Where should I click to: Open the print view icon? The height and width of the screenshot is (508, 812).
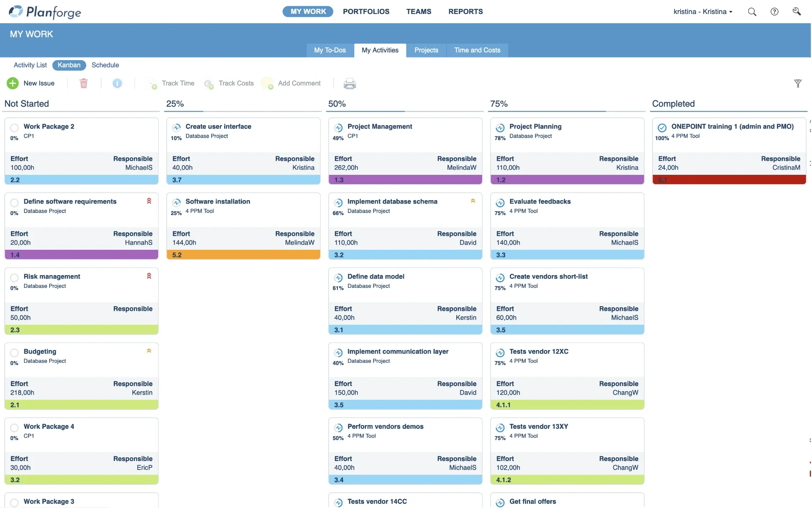tap(350, 83)
